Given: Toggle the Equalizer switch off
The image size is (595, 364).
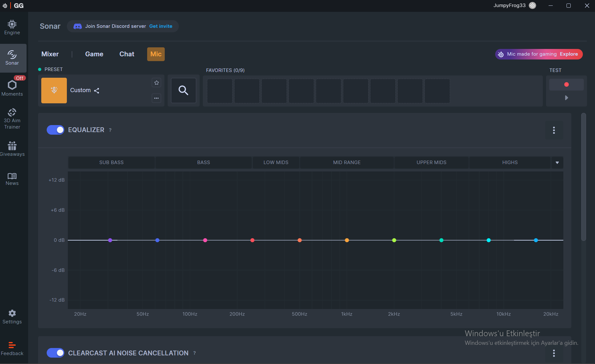Looking at the screenshot, I should [x=55, y=130].
